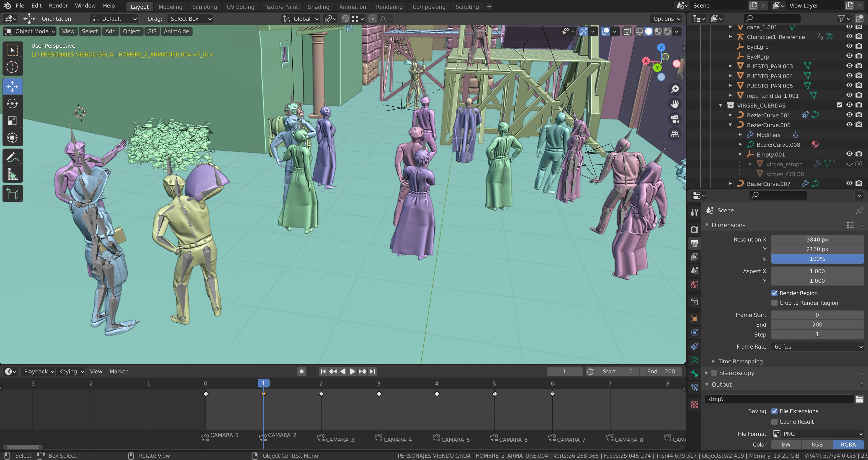
Task: Switch to perspective/orthographic grid icon
Action: (675, 134)
